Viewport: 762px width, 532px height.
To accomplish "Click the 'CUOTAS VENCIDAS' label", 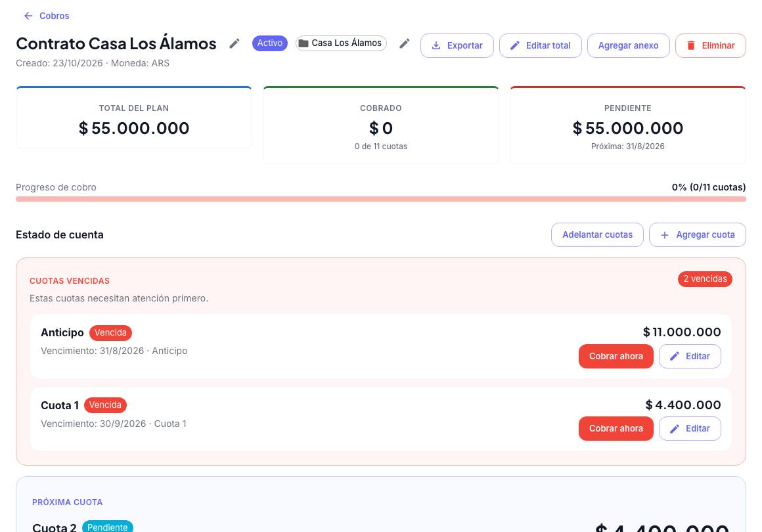I will point(70,281).
